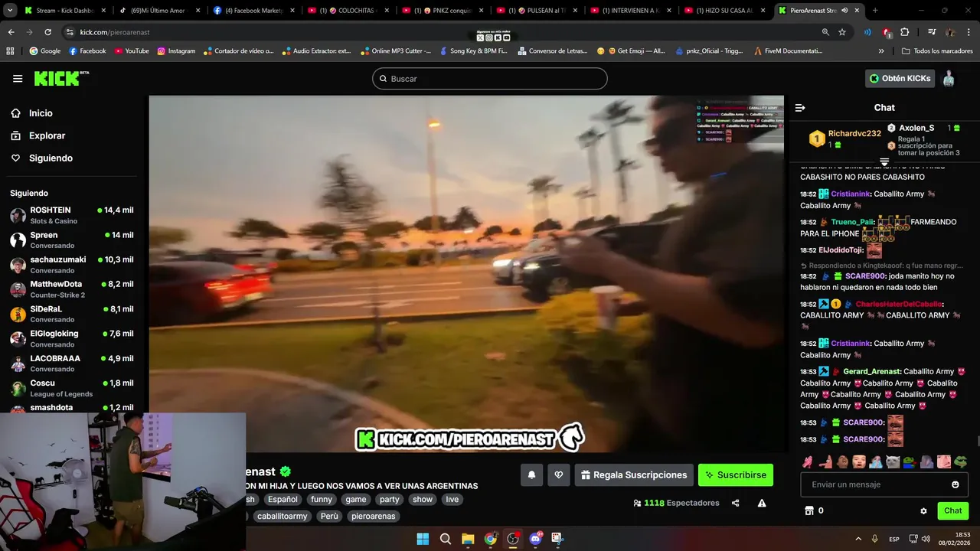Open the Google apps grid in bookmarks bar
The image size is (980, 551).
[10, 51]
